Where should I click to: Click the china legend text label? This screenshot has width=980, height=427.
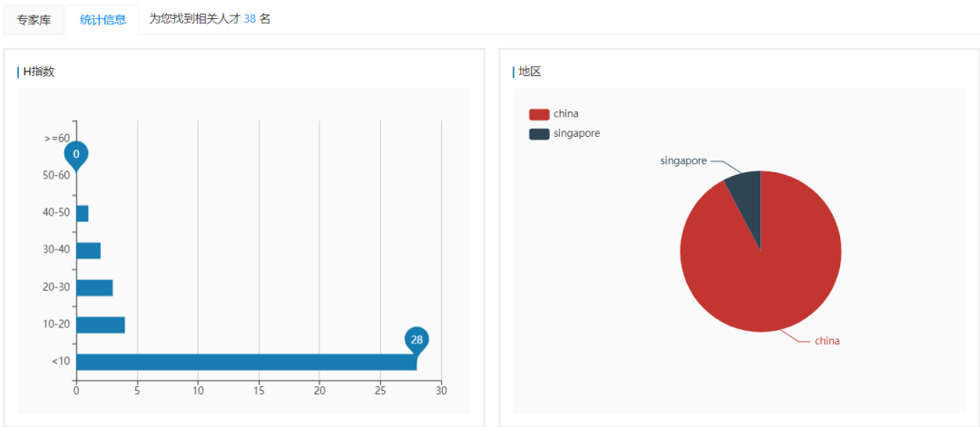(x=566, y=114)
